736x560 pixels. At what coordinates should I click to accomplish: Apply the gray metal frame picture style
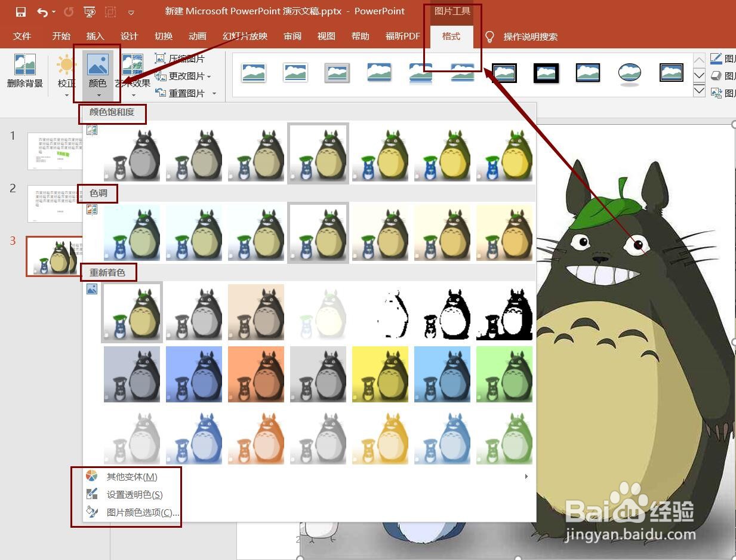[337, 73]
